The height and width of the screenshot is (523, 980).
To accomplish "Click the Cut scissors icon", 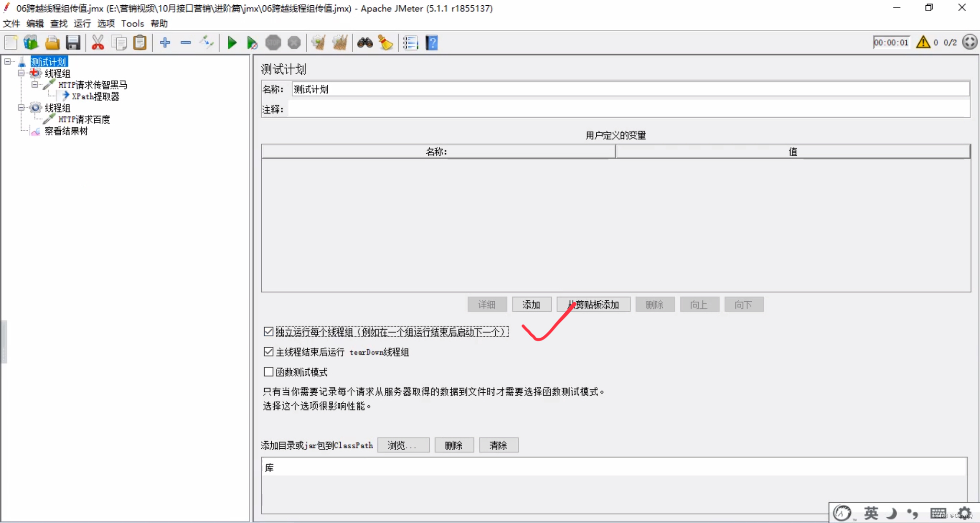I will [x=98, y=43].
